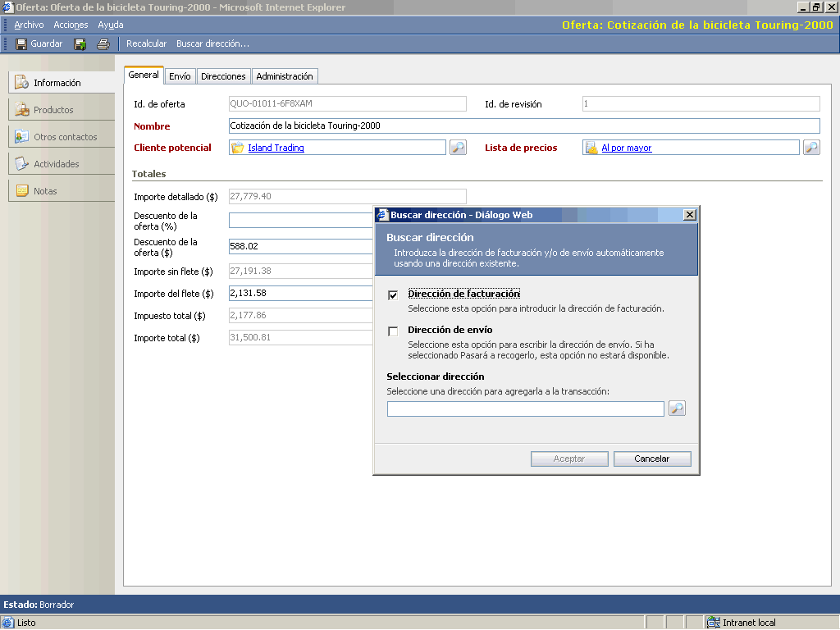Switch to the Administración tab
840x630 pixels.
point(285,76)
